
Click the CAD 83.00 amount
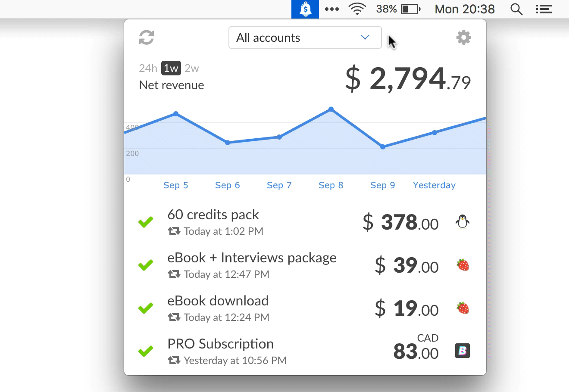point(416,347)
